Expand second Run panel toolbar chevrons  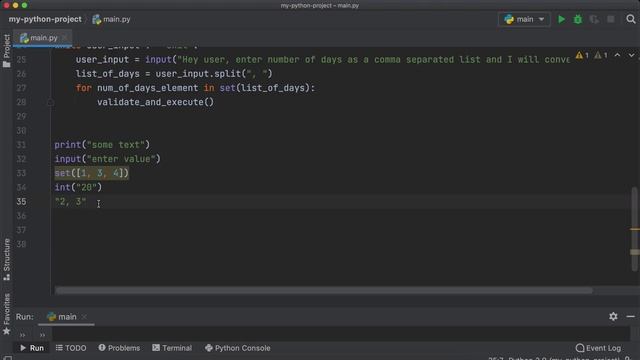pyautogui.click(x=42, y=335)
